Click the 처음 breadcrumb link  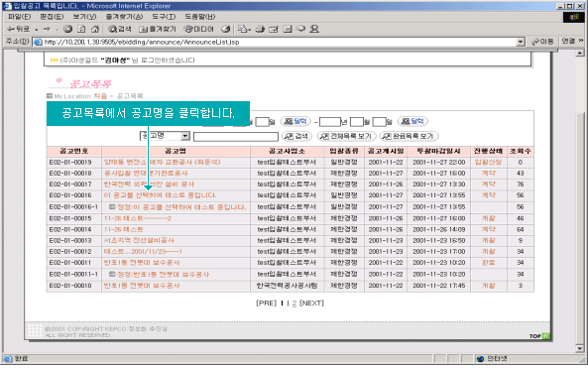pyautogui.click(x=100, y=96)
